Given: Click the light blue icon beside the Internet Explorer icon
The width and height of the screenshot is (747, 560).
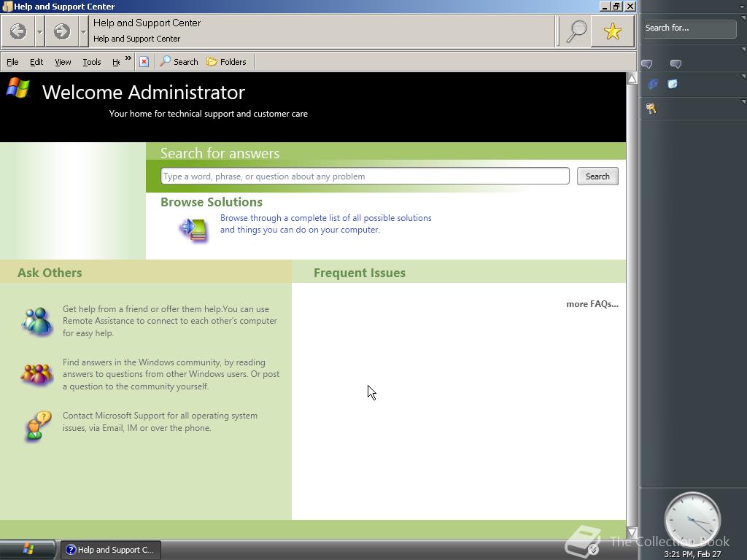Looking at the screenshot, I should point(672,85).
